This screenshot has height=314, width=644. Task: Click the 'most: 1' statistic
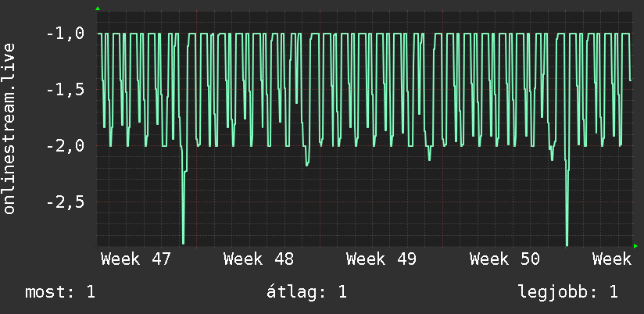[x=60, y=292]
